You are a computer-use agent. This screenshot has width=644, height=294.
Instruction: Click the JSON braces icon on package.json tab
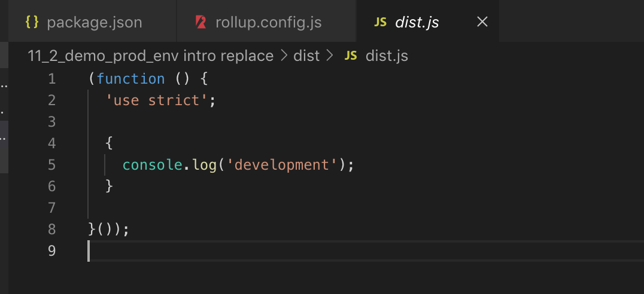coord(32,23)
